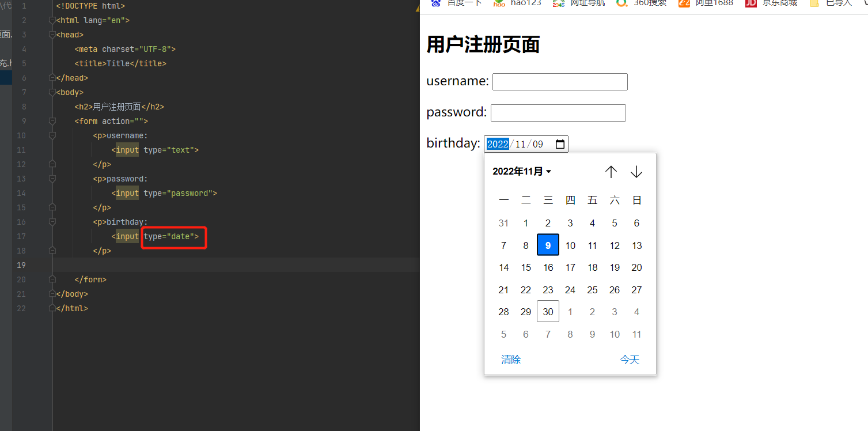The image size is (868, 431).
Task: Focus the password input box
Action: tap(558, 113)
